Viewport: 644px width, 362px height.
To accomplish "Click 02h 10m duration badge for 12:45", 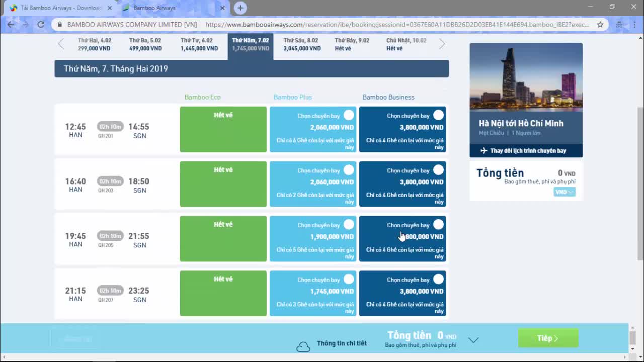I will tap(110, 126).
